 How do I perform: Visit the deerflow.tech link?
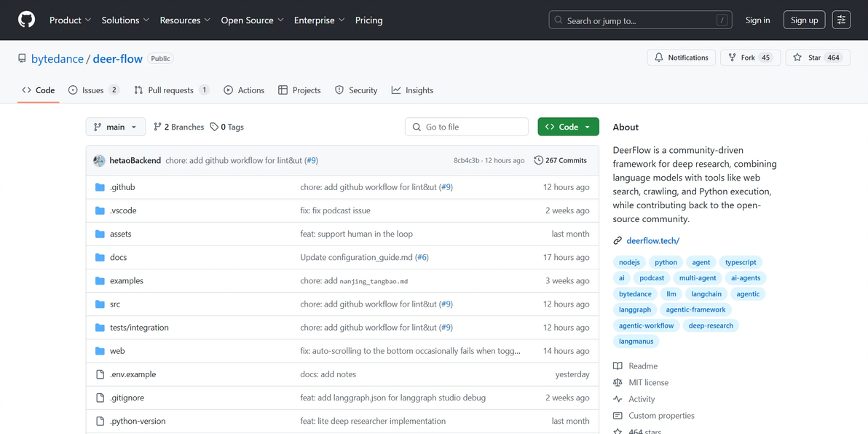tap(652, 240)
